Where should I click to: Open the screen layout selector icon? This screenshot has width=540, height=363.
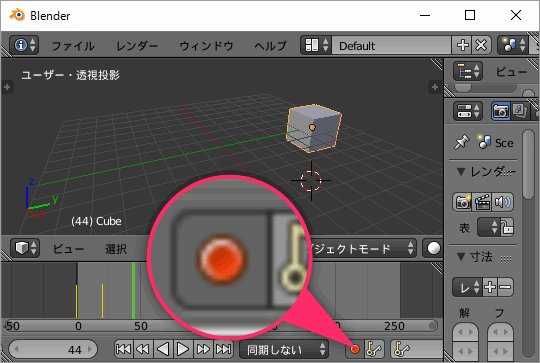pyautogui.click(x=316, y=45)
